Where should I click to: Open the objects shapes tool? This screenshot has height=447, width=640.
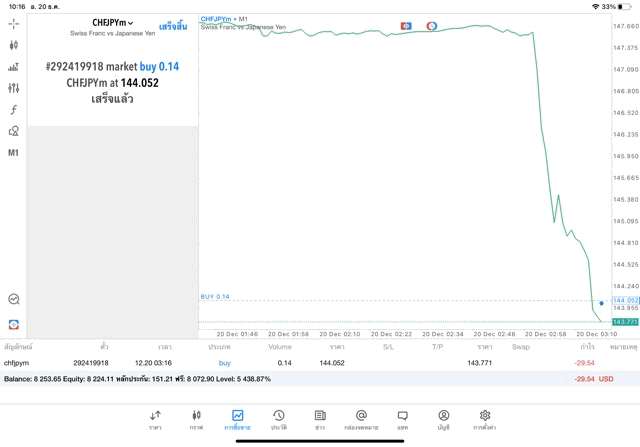coord(13,131)
